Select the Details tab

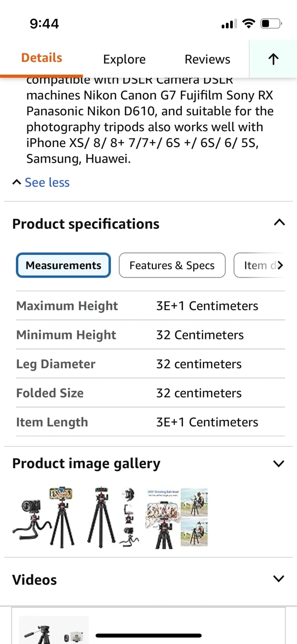click(42, 58)
